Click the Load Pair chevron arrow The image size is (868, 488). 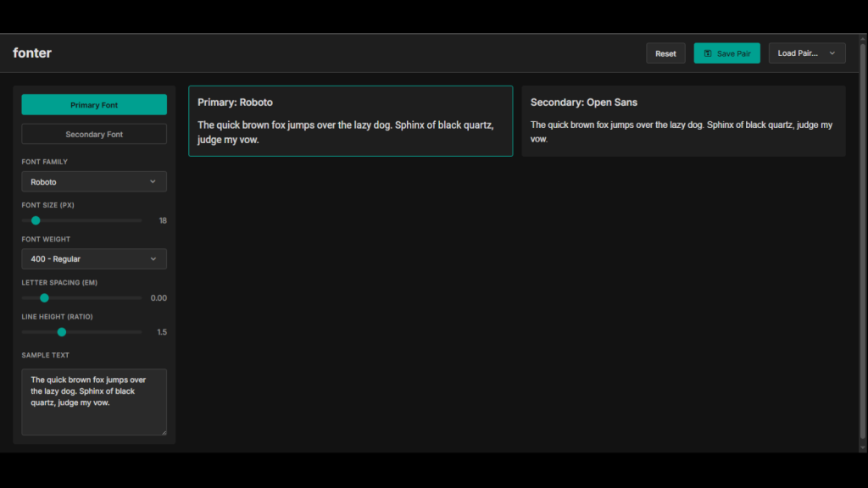click(832, 53)
